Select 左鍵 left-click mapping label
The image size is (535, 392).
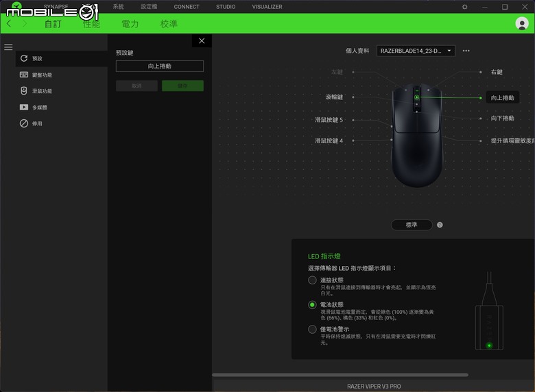[x=337, y=72]
